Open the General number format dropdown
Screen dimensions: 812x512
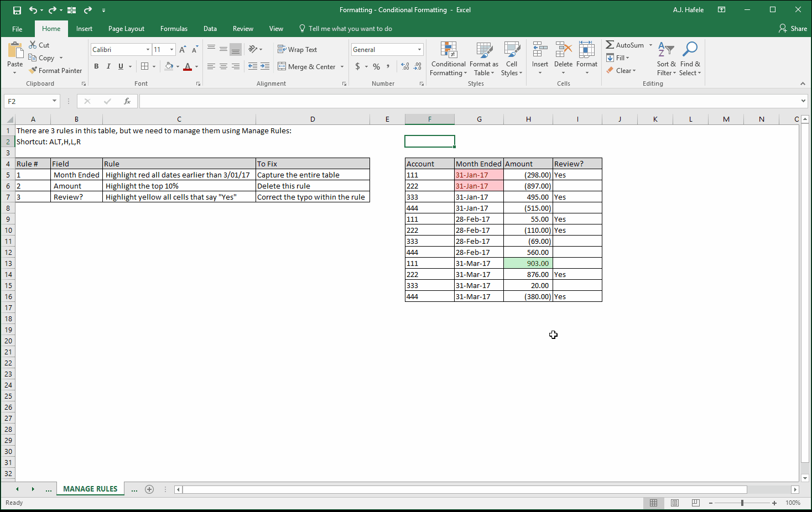[419, 50]
